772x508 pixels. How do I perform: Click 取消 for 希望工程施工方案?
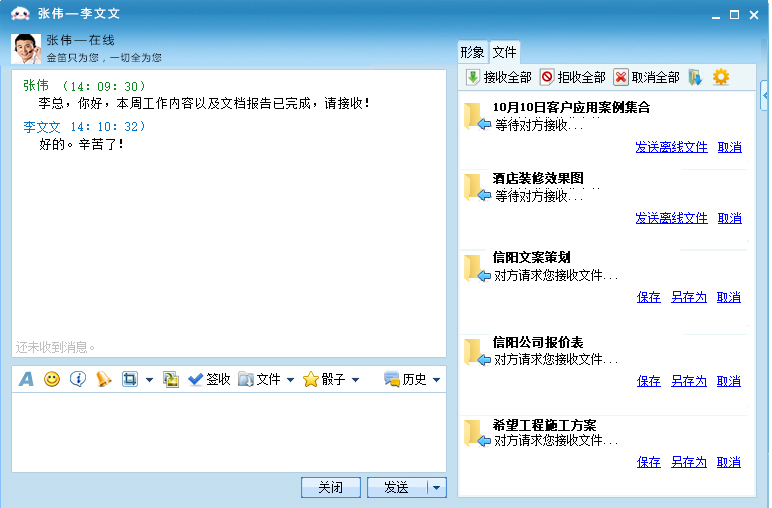click(729, 462)
